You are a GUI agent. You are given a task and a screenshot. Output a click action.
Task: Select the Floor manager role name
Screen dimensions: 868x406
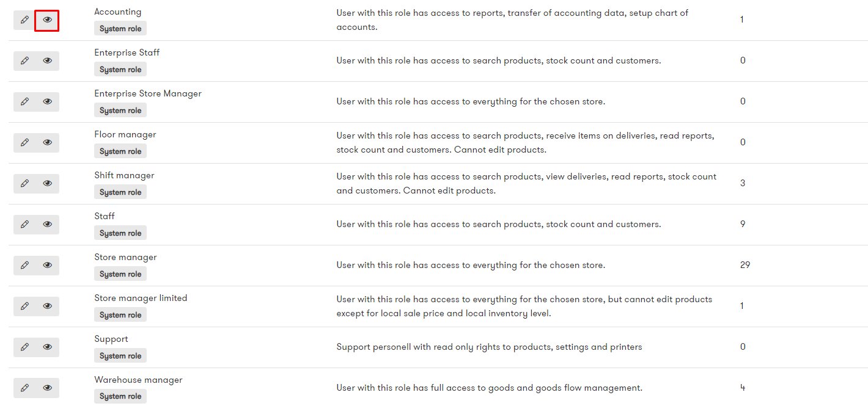[x=125, y=135]
